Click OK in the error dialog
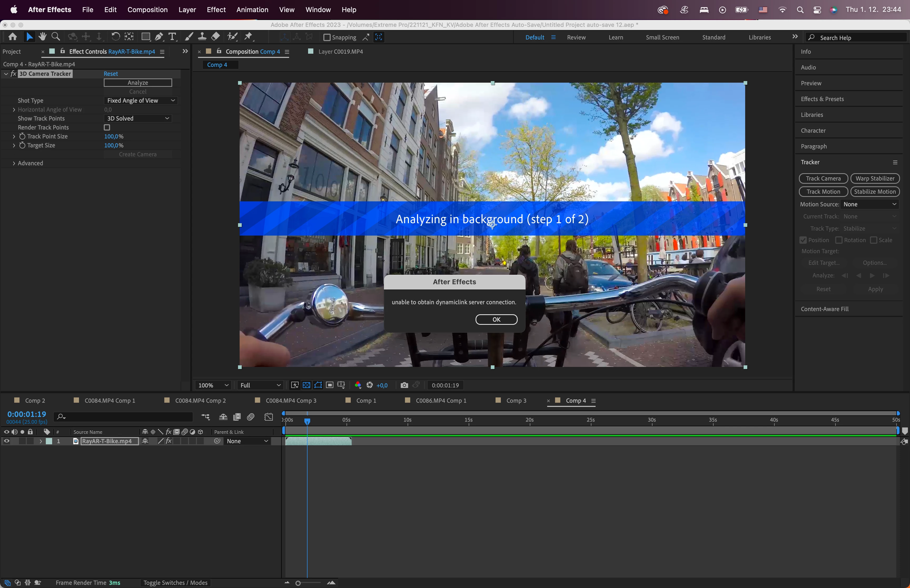The width and height of the screenshot is (910, 588). [496, 320]
